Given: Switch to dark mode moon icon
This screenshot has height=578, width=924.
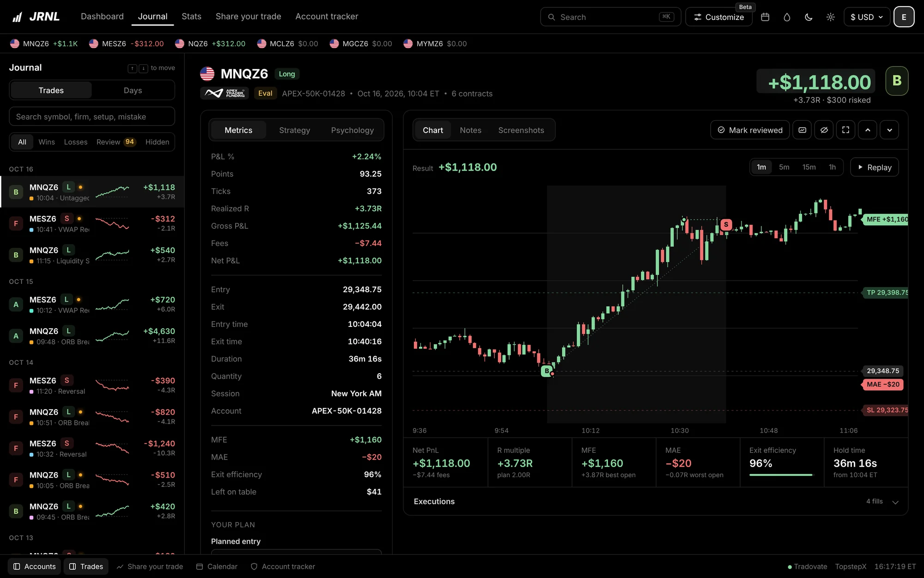Looking at the screenshot, I should click(x=808, y=17).
